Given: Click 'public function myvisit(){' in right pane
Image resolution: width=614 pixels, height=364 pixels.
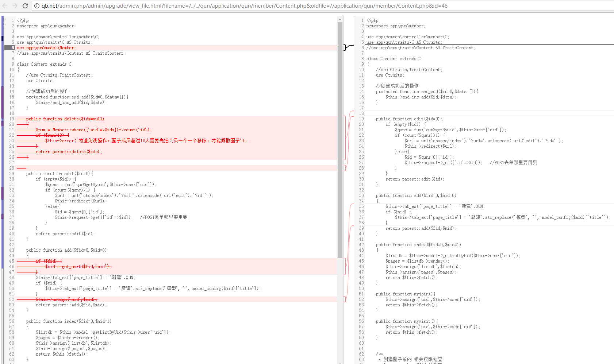Looking at the screenshot, I should [407, 321].
